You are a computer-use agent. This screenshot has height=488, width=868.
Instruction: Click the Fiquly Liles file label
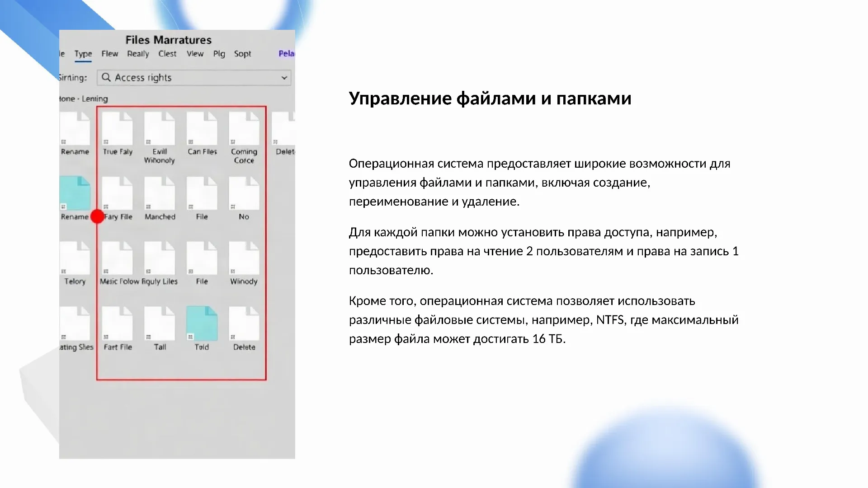tap(160, 282)
